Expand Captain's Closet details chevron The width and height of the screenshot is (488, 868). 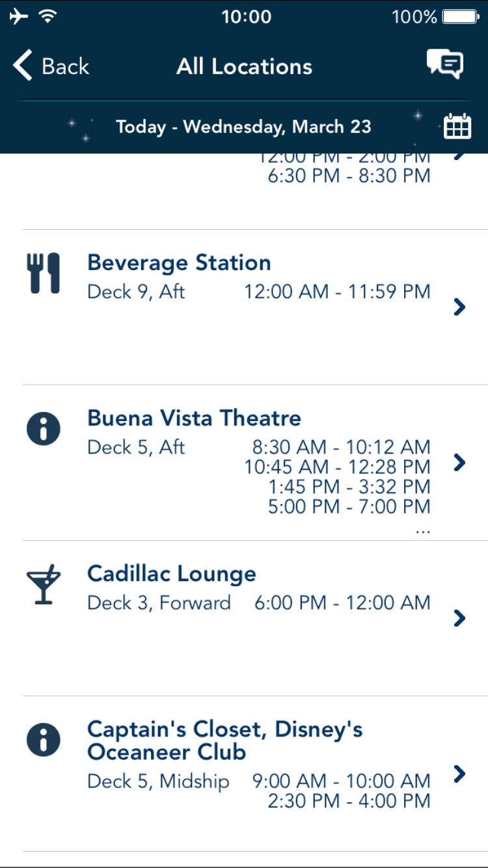460,774
